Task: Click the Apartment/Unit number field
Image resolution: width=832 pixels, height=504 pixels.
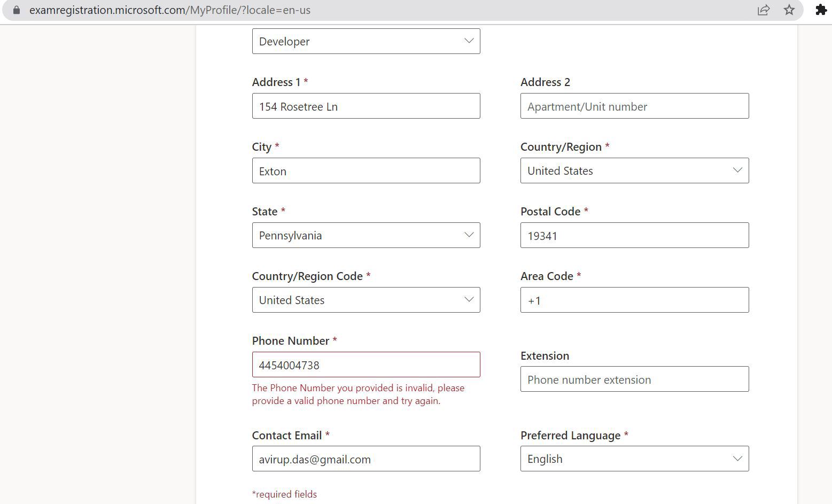Action: pyautogui.click(x=634, y=106)
